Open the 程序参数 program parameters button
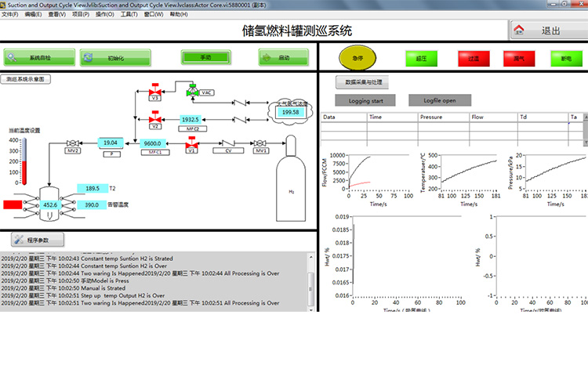 38,240
